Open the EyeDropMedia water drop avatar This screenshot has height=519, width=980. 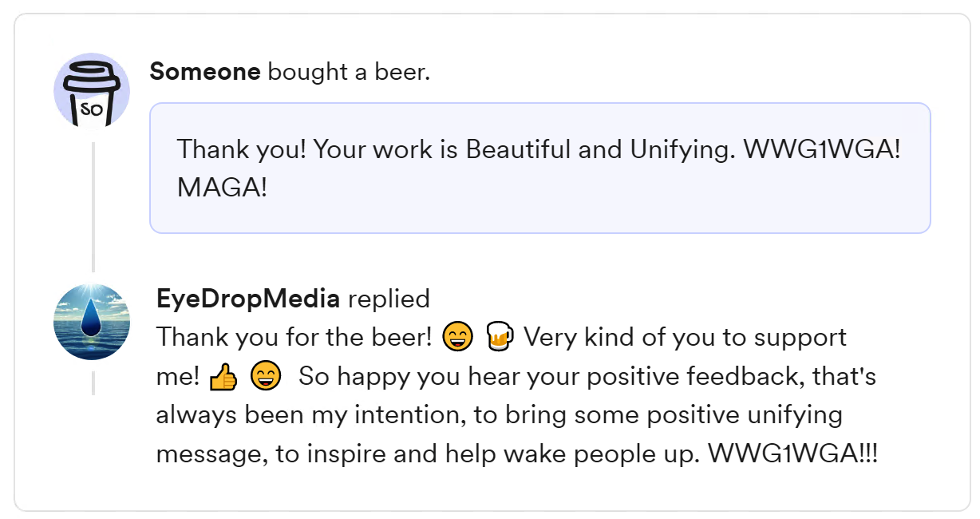coord(92,322)
